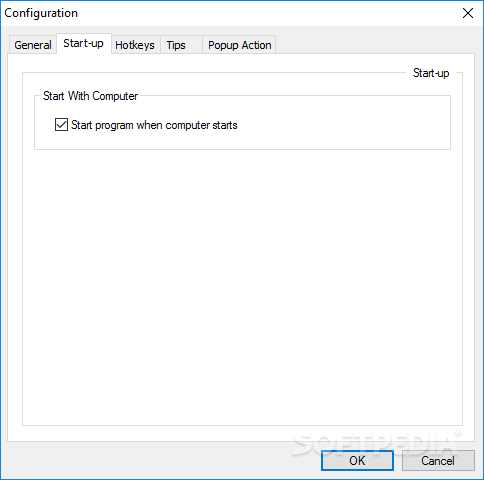The image size is (484, 480).
Task: Open the Hotkeys tab
Action: pyautogui.click(x=135, y=45)
